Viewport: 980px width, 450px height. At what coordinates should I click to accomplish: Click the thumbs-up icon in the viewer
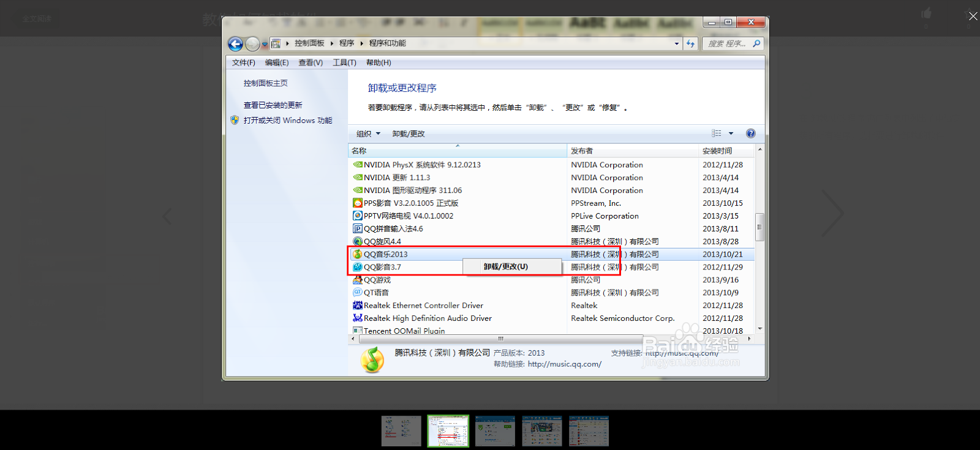pyautogui.click(x=926, y=13)
